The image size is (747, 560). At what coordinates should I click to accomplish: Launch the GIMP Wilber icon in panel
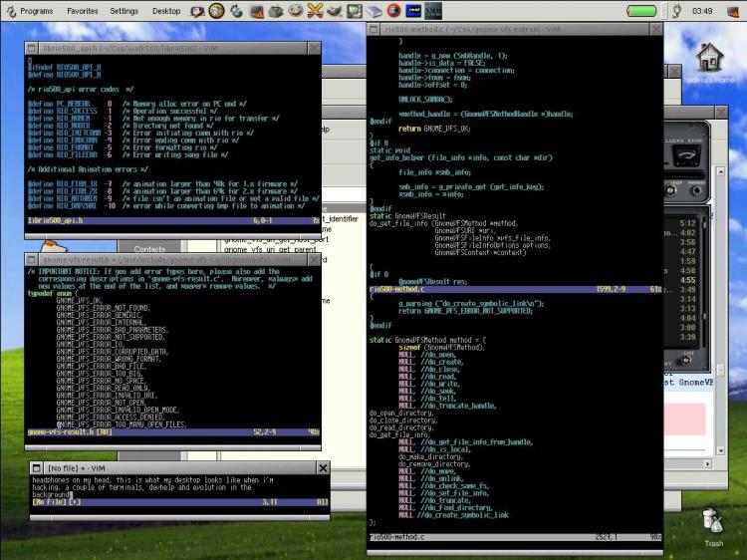pyautogui.click(x=334, y=11)
